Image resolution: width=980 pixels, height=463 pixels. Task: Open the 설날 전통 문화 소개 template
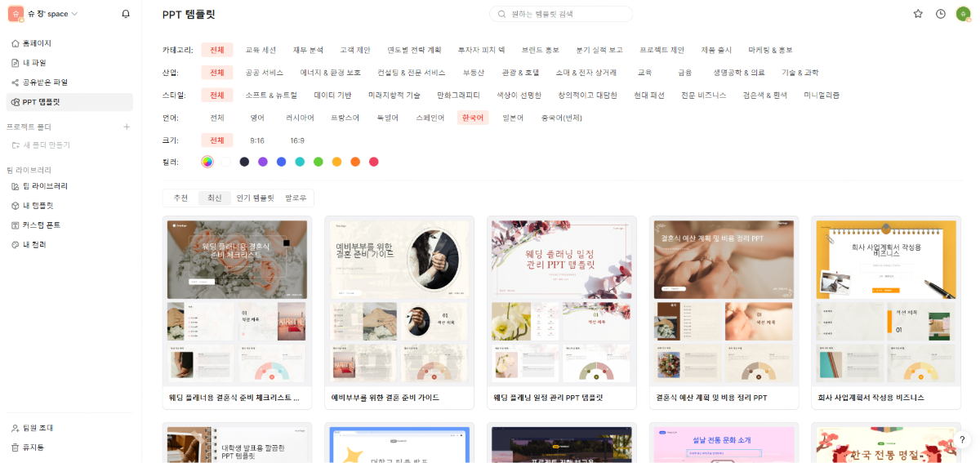724,443
